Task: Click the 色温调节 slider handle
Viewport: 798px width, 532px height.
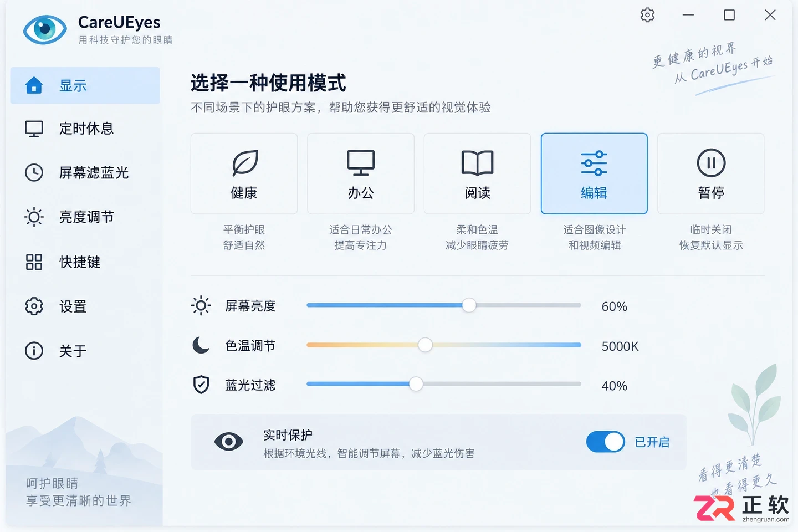Action: [425, 345]
